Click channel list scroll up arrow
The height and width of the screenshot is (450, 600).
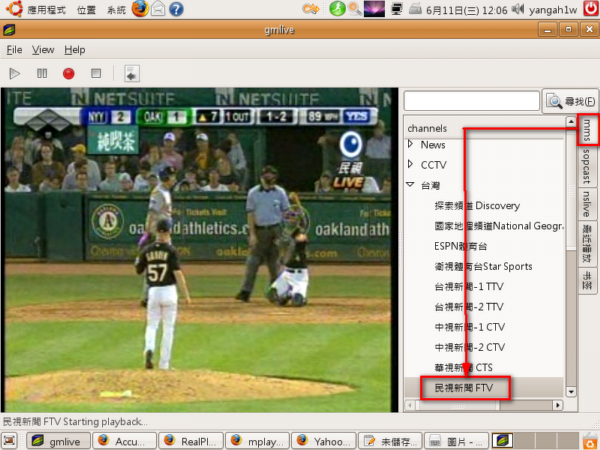pos(571,122)
